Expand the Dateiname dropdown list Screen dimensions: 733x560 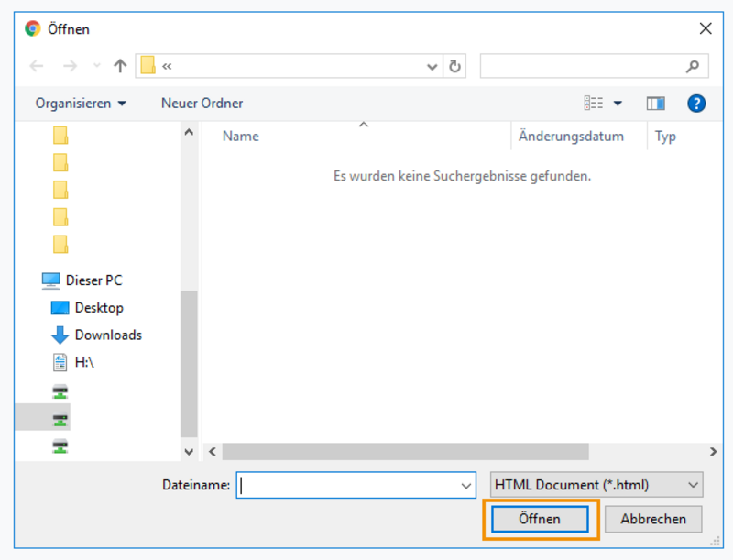(x=466, y=486)
